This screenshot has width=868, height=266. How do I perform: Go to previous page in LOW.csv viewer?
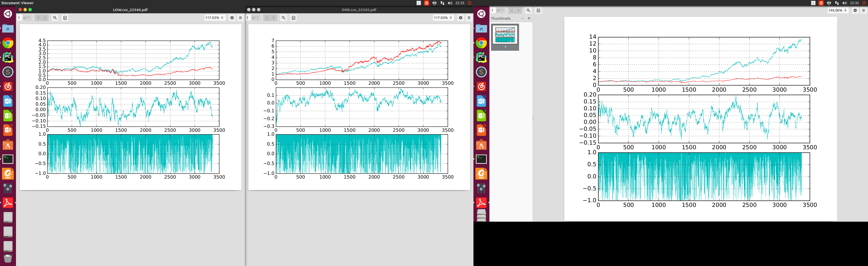click(38, 18)
